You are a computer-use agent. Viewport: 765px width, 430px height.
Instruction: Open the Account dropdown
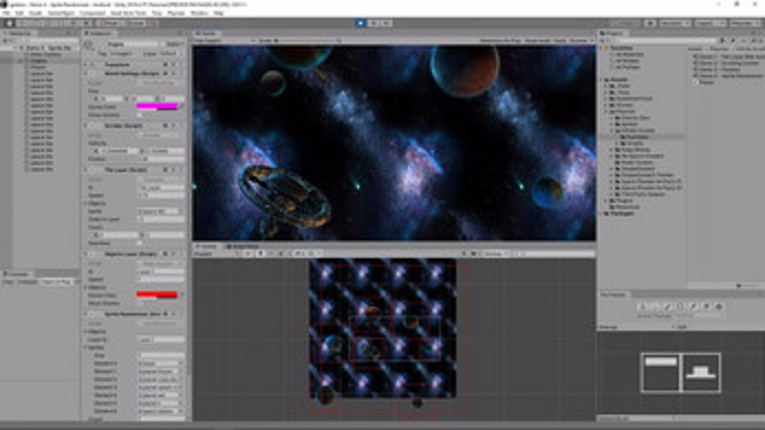tap(675, 23)
